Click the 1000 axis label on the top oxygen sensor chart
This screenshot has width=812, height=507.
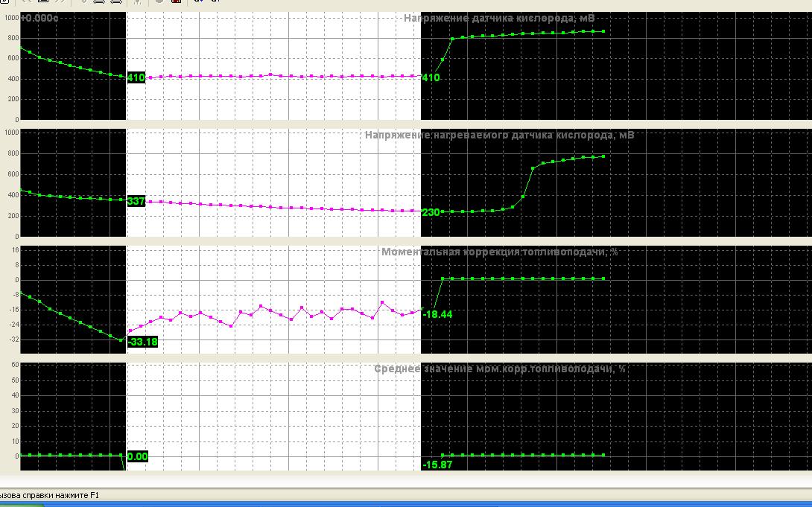pos(11,18)
